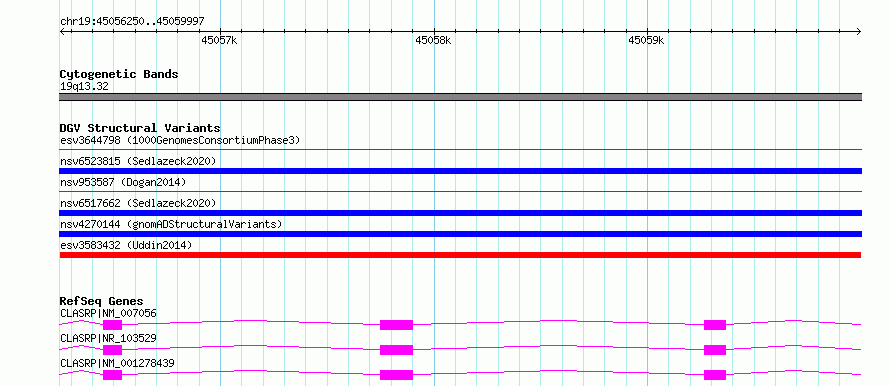
Task: Click the 45057k ruler tick label
Action: [219, 40]
